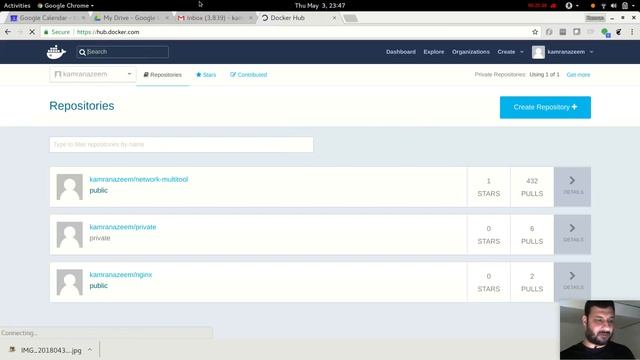
Task: Switch to Google Calendar browser tab
Action: tap(43, 18)
